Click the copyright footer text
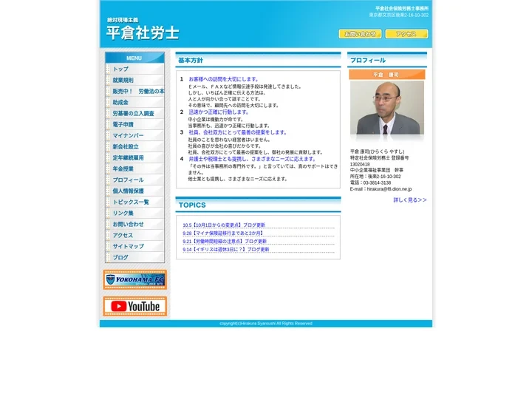532x399 pixels. [x=266, y=324]
